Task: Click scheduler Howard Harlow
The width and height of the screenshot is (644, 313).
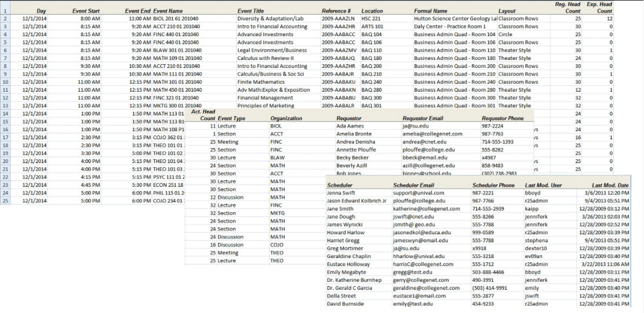Action: [344, 232]
